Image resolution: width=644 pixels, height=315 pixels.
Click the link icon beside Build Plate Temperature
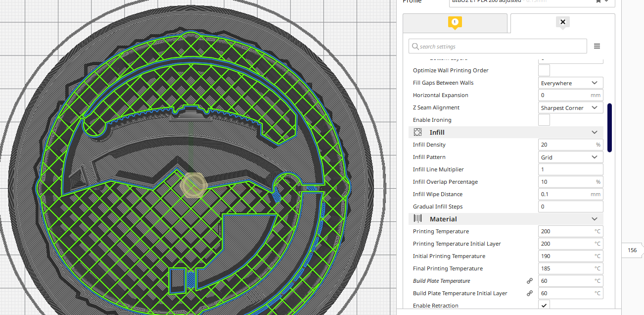click(530, 281)
